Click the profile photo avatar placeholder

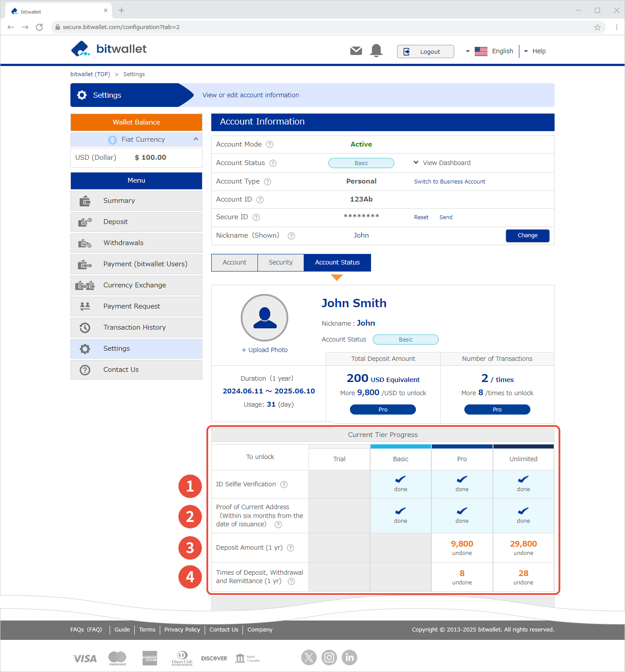coord(265,318)
